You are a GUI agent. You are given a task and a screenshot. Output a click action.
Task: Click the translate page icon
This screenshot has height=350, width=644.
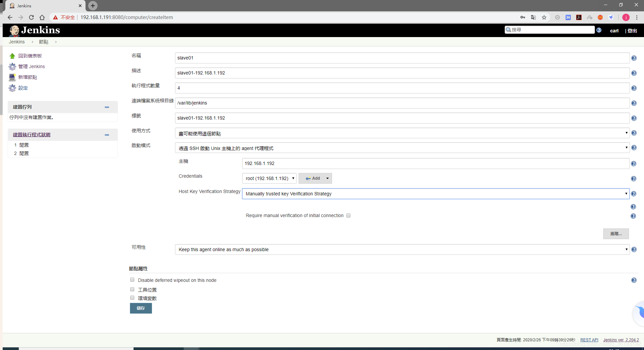coord(533,17)
